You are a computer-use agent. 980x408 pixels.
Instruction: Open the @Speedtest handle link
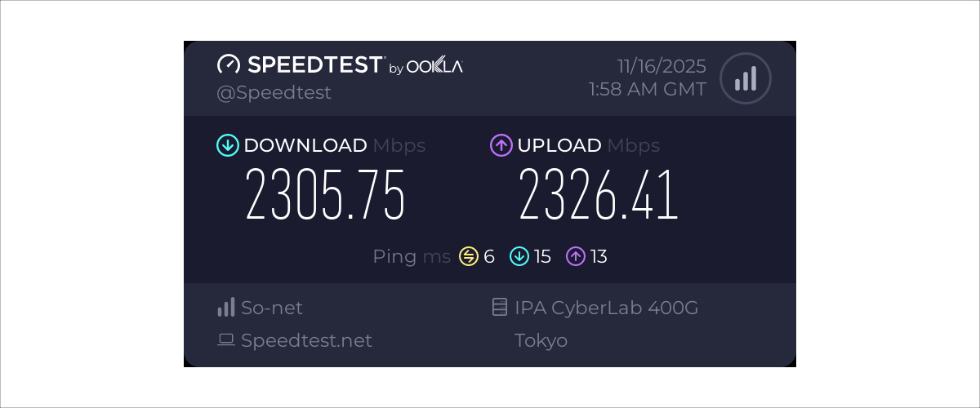pyautogui.click(x=274, y=92)
